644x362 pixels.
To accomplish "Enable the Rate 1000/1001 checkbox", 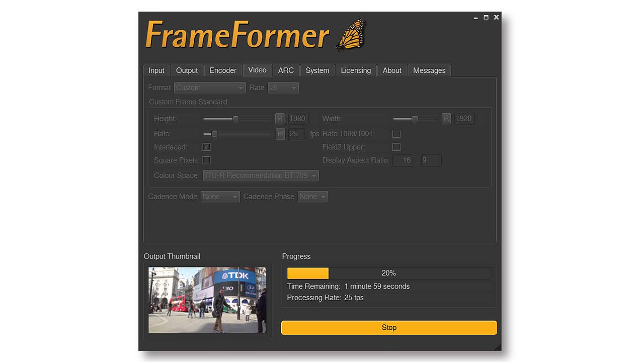I will tap(396, 134).
